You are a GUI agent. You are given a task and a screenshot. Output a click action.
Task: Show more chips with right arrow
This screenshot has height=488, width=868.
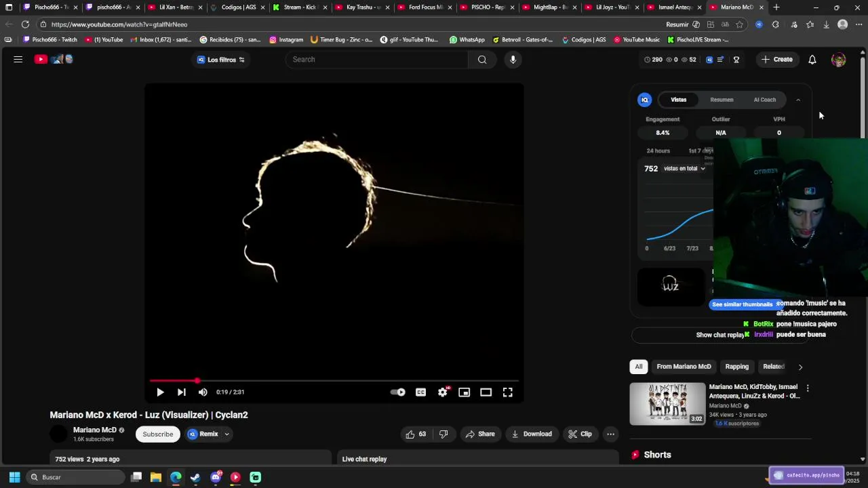(800, 367)
